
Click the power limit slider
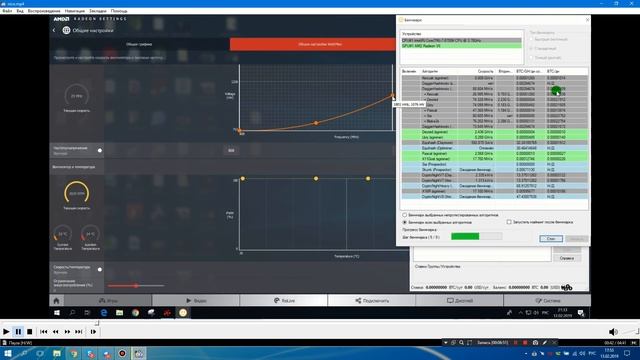point(136,286)
